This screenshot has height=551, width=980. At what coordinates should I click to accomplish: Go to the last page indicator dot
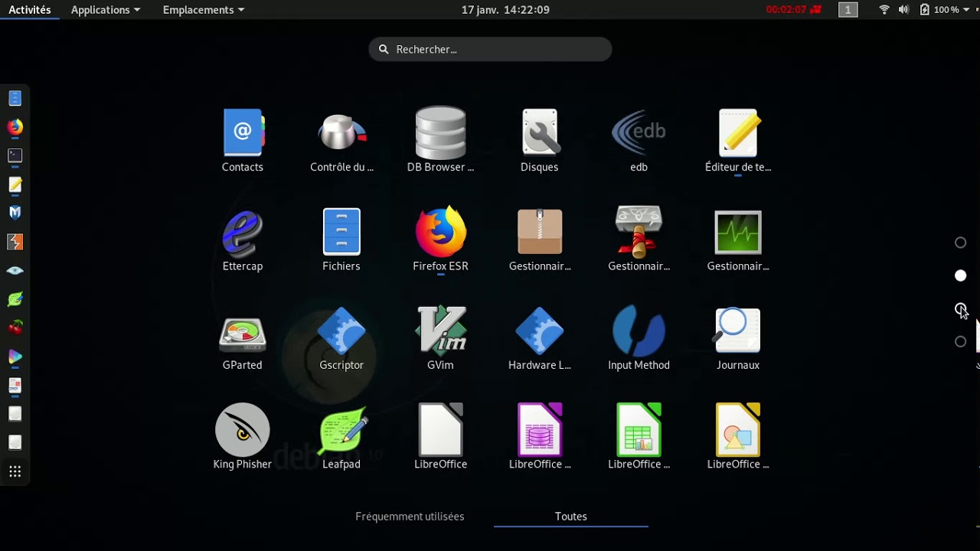coord(960,341)
